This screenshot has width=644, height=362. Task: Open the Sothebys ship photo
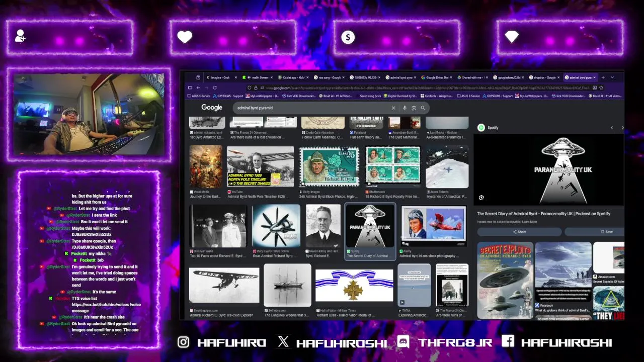287,285
